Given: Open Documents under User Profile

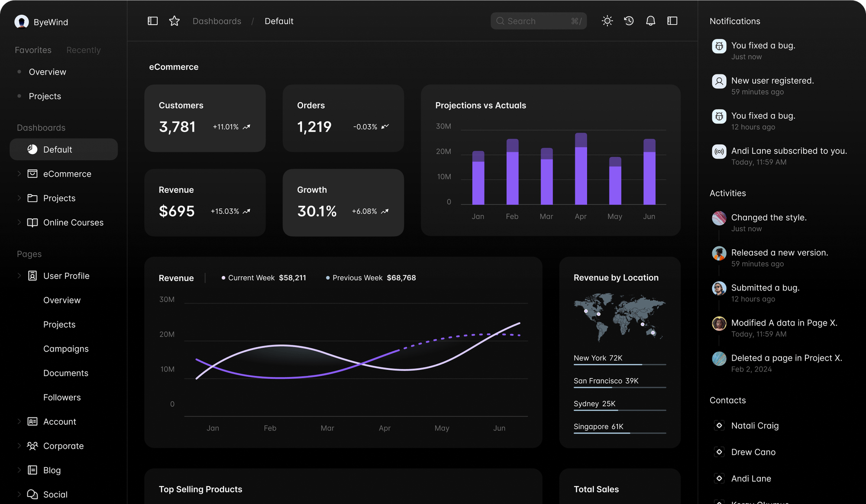Looking at the screenshot, I should click(66, 373).
